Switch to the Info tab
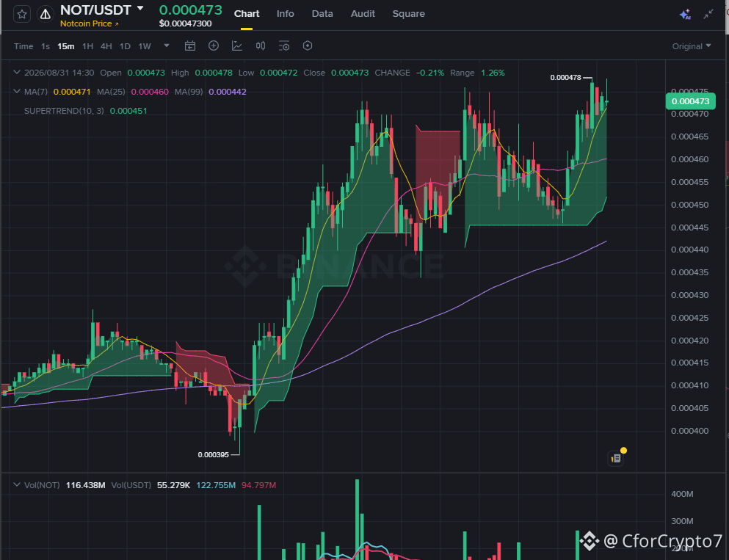This screenshot has height=560, width=729. (x=285, y=14)
